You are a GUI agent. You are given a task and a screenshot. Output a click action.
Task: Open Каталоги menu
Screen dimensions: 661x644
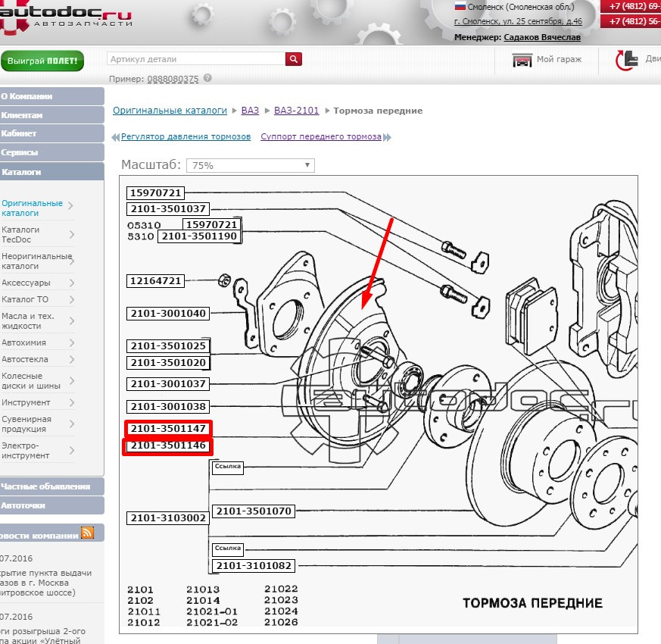click(x=51, y=172)
